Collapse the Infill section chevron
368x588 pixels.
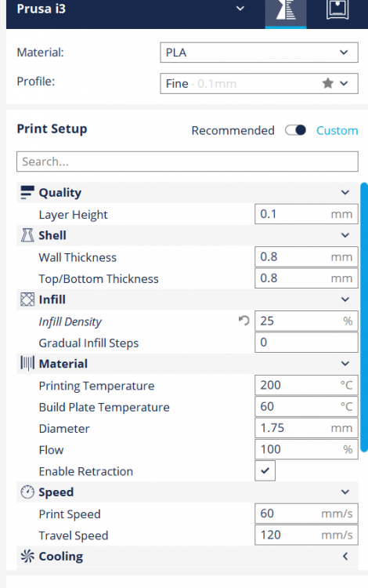tap(345, 299)
